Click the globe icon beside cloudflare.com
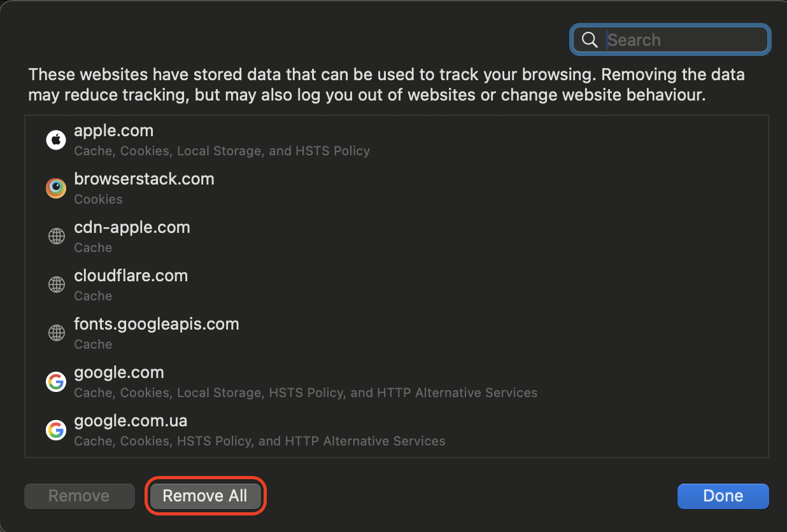Screen dimensions: 787x532 tap(56, 284)
